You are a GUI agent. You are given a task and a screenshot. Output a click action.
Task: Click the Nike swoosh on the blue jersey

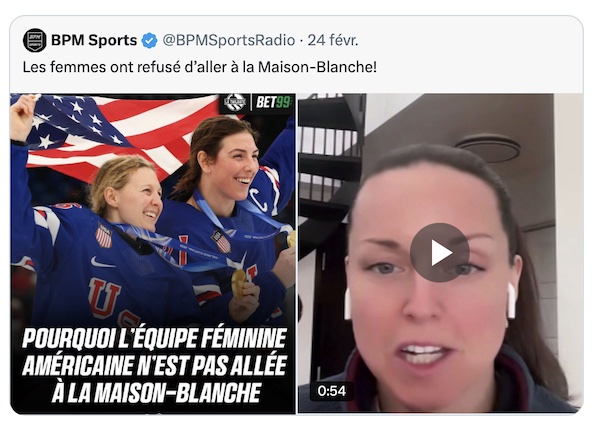click(x=103, y=263)
